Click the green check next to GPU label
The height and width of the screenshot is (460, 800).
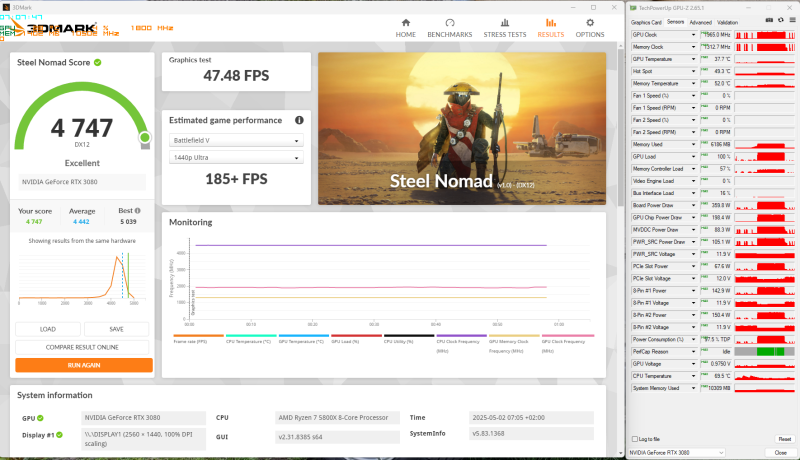click(40, 418)
